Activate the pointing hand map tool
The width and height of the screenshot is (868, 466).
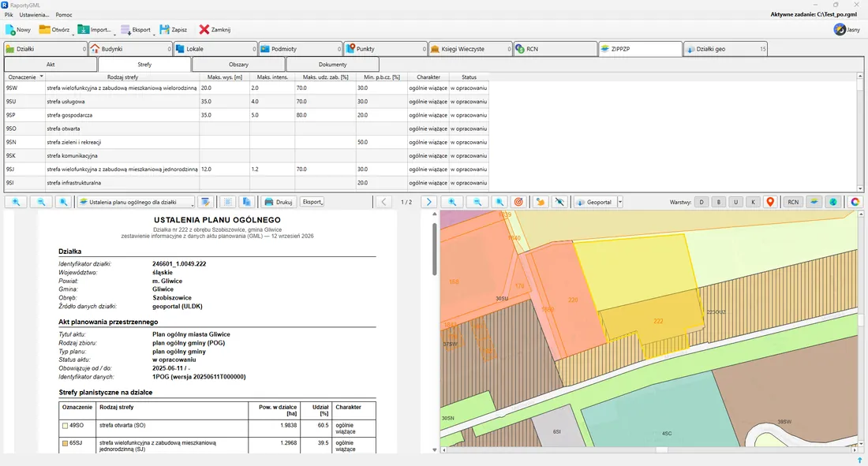click(541, 202)
